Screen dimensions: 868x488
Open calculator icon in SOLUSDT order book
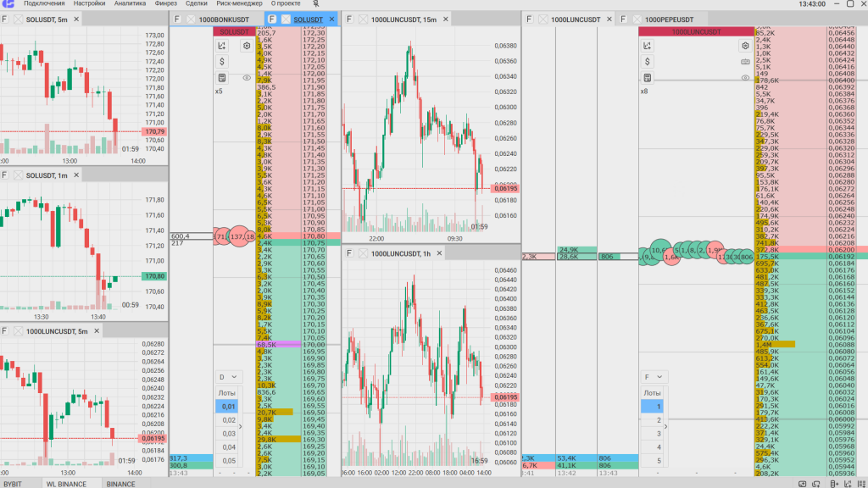[x=222, y=77]
